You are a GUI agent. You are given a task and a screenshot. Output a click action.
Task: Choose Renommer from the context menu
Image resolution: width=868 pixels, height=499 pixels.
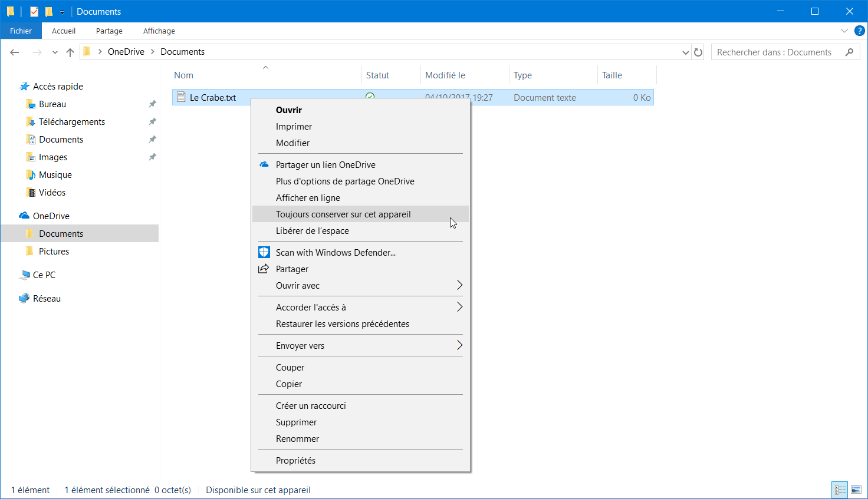360,439
